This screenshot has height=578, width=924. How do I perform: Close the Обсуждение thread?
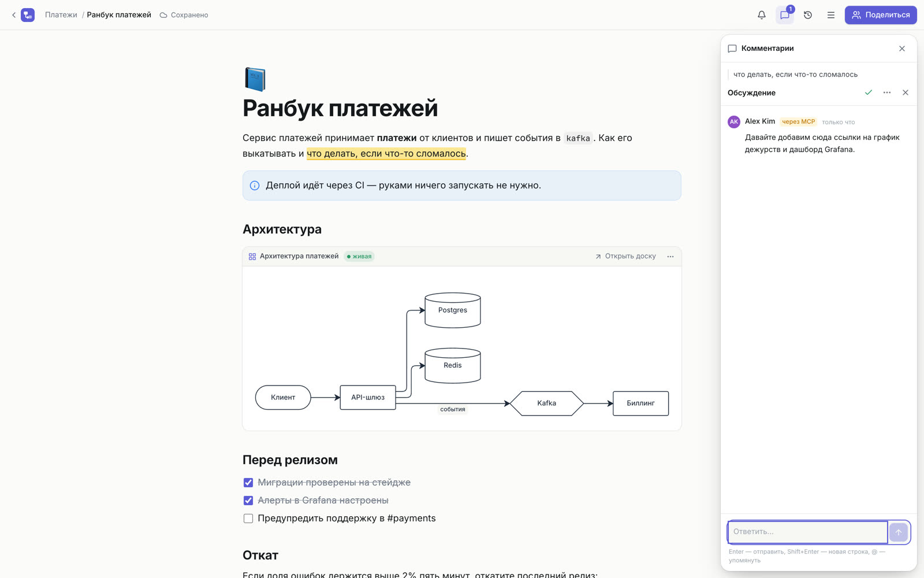tap(906, 92)
